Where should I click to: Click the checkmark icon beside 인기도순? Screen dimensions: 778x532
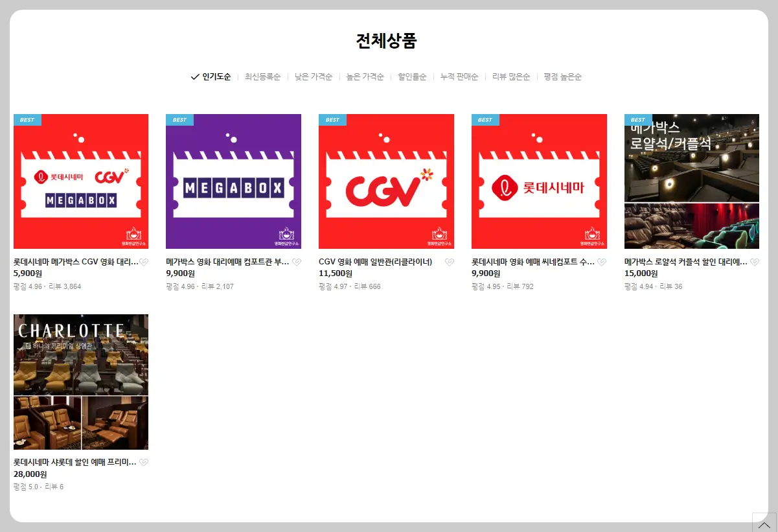(194, 76)
